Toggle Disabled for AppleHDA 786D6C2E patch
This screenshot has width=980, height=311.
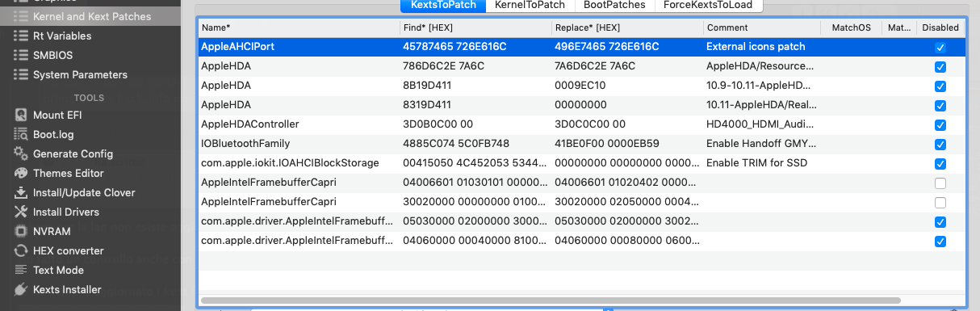(x=940, y=67)
